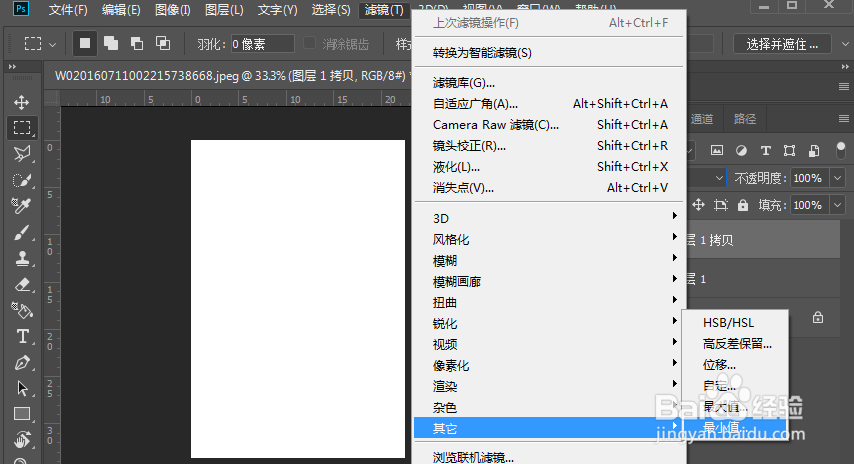Click the fill 100% value field
The height and width of the screenshot is (464, 854).
click(810, 205)
